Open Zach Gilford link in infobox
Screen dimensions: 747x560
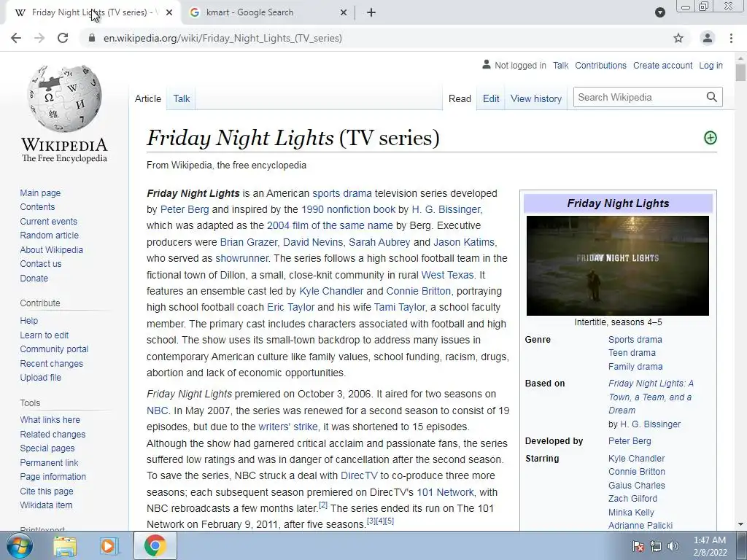(632, 499)
